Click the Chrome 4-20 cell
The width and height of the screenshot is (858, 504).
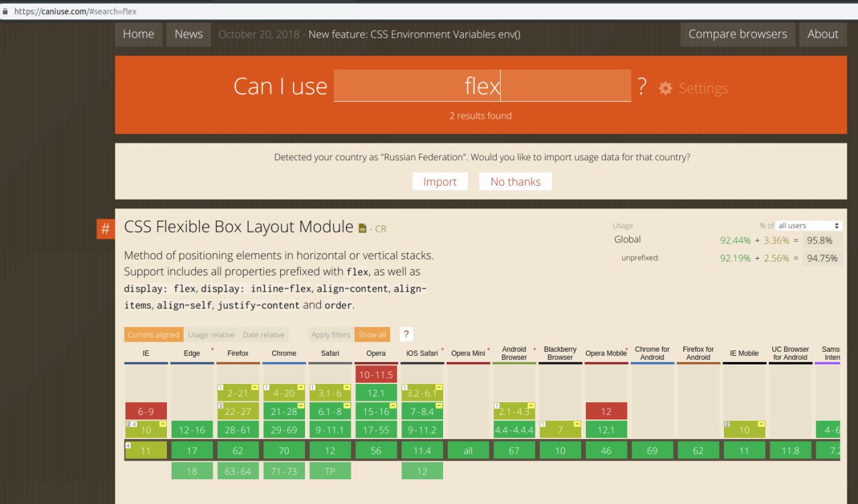coord(284,393)
